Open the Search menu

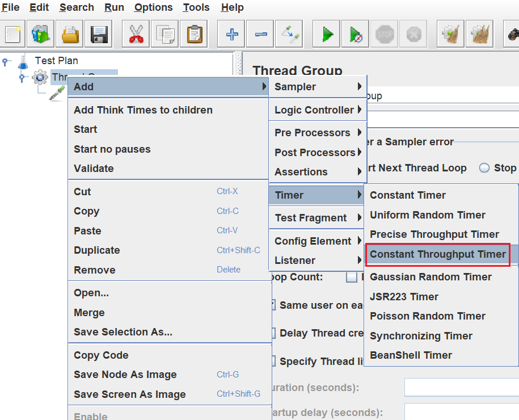click(x=77, y=7)
